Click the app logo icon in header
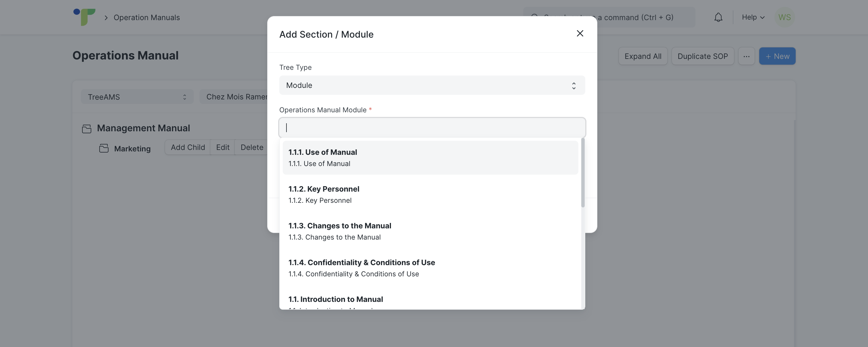The height and width of the screenshot is (347, 868). [84, 17]
